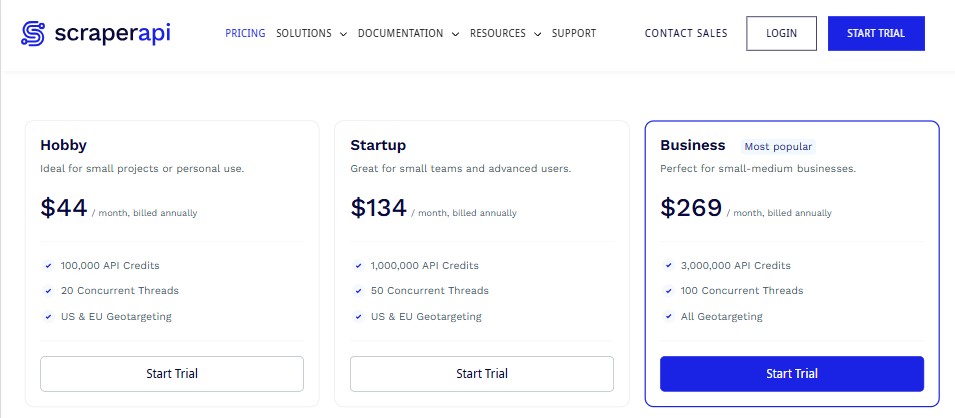Click the 50 Concurrent Threads text
This screenshot has height=418, width=955.
coord(429,291)
